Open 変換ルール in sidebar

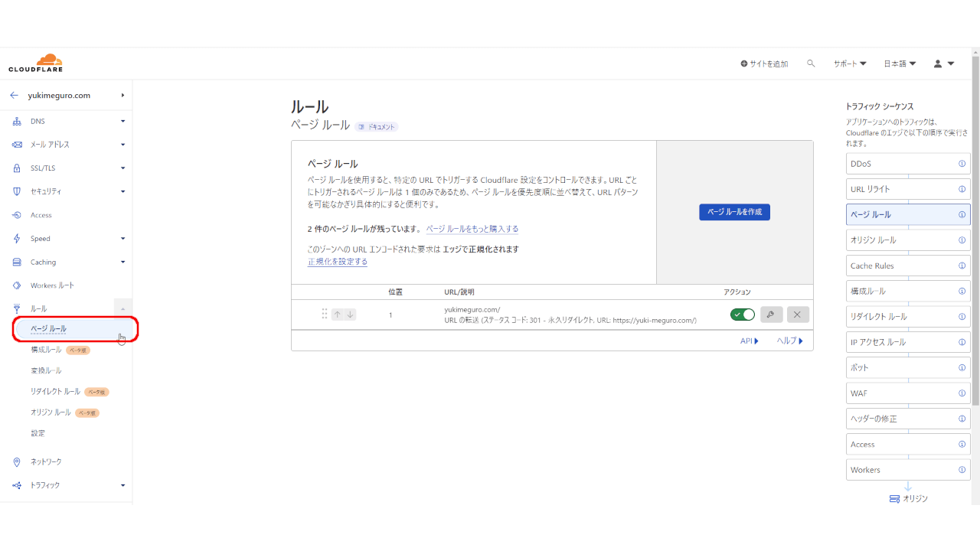click(46, 370)
